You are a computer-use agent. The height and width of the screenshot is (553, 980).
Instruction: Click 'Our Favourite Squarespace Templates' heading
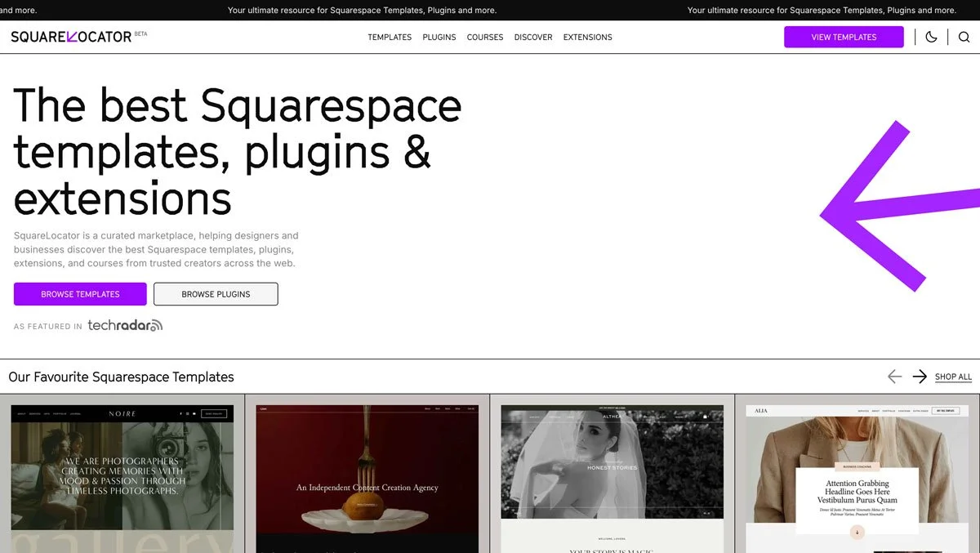tap(121, 377)
